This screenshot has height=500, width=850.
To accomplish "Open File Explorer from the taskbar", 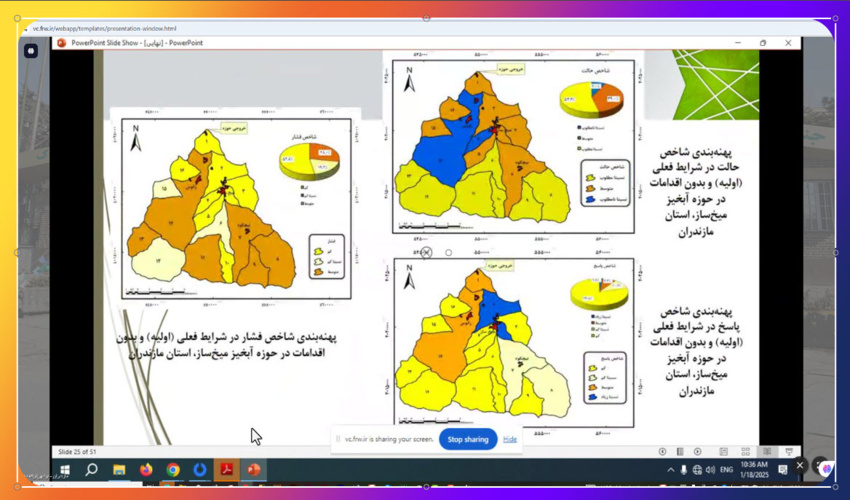I will [119, 470].
